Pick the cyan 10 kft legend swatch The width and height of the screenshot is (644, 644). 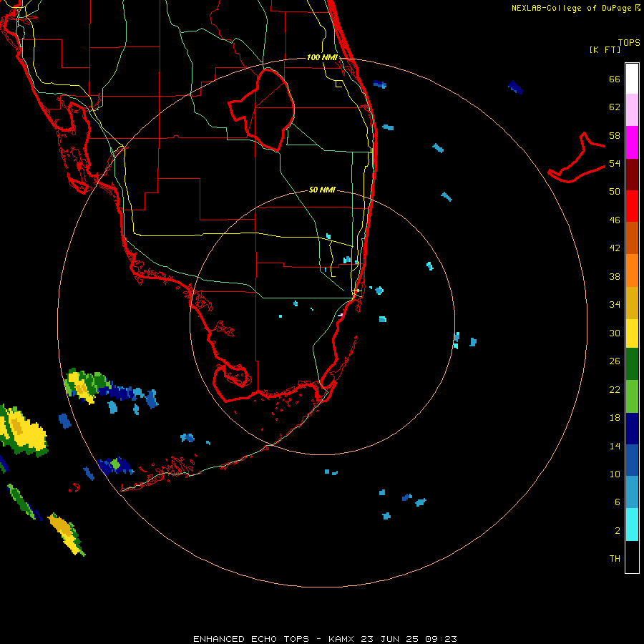pos(632,525)
